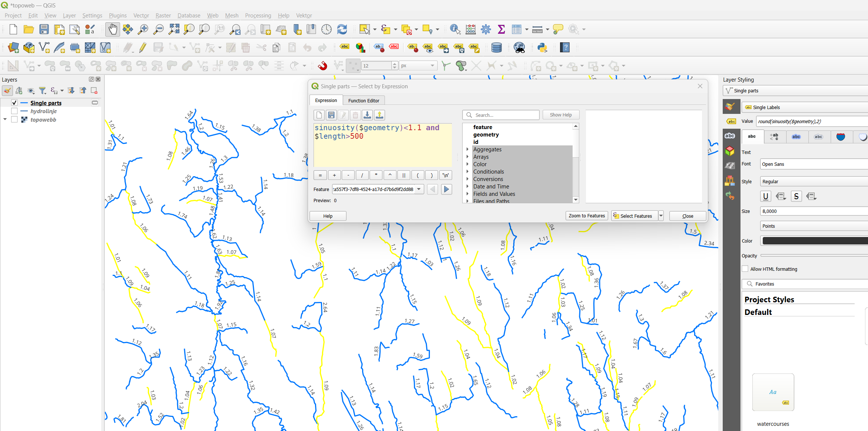Click the Zoom Full extent icon
Image resolution: width=868 pixels, height=431 pixels.
pos(174,29)
